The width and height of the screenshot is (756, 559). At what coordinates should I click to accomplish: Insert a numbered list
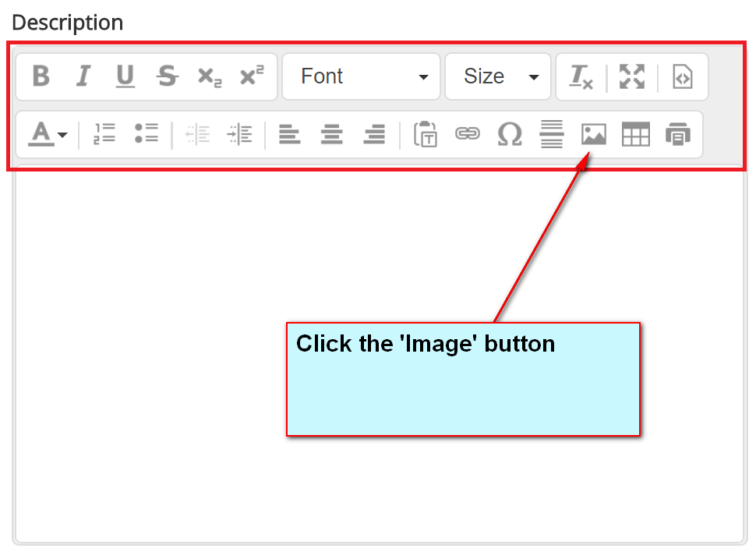tap(104, 134)
